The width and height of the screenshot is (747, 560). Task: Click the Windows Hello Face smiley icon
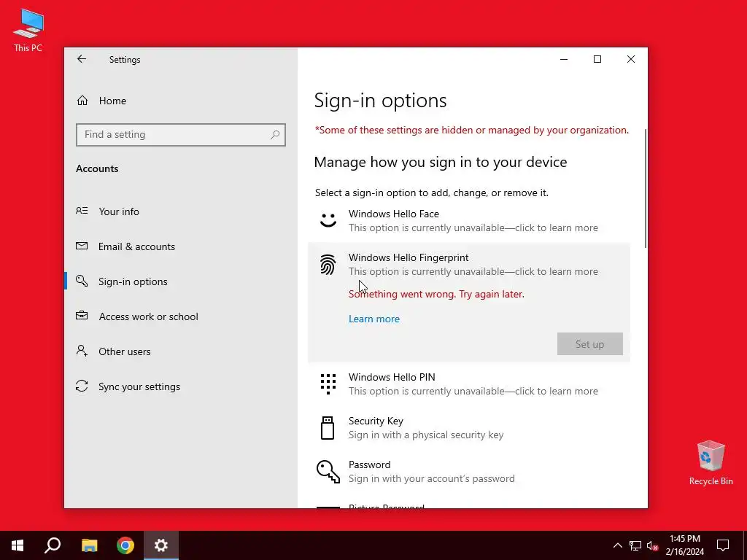328,220
